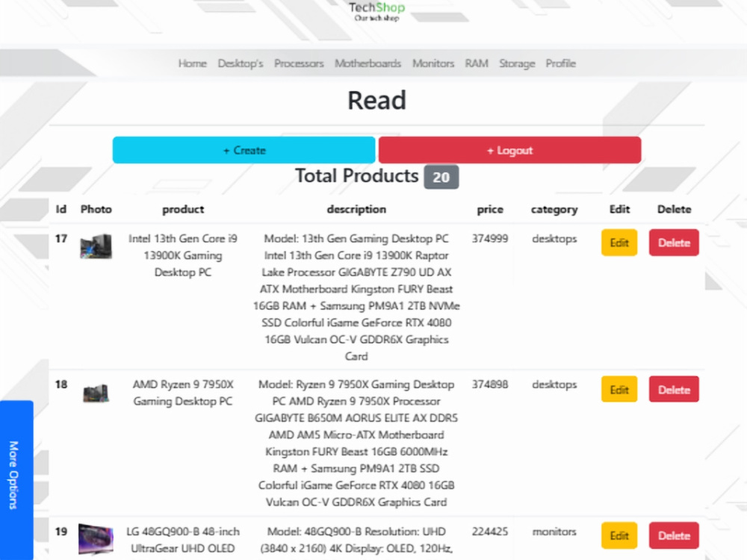The width and height of the screenshot is (747, 560).
Task: Click the desktops category in row 18
Action: pos(554,385)
